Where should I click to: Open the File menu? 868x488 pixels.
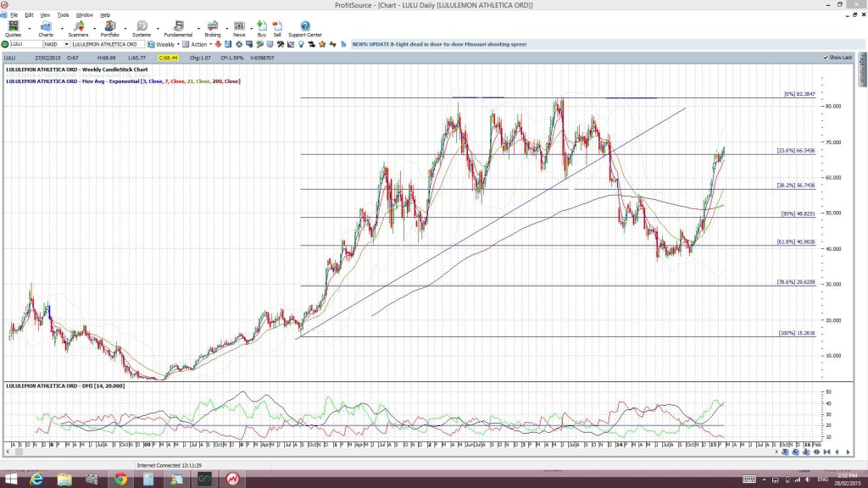[14, 15]
